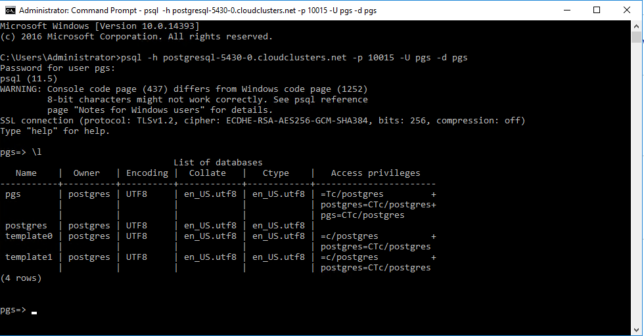Click the 'List of databases' heading
Screen dimensions: 644x336
(x=218, y=163)
